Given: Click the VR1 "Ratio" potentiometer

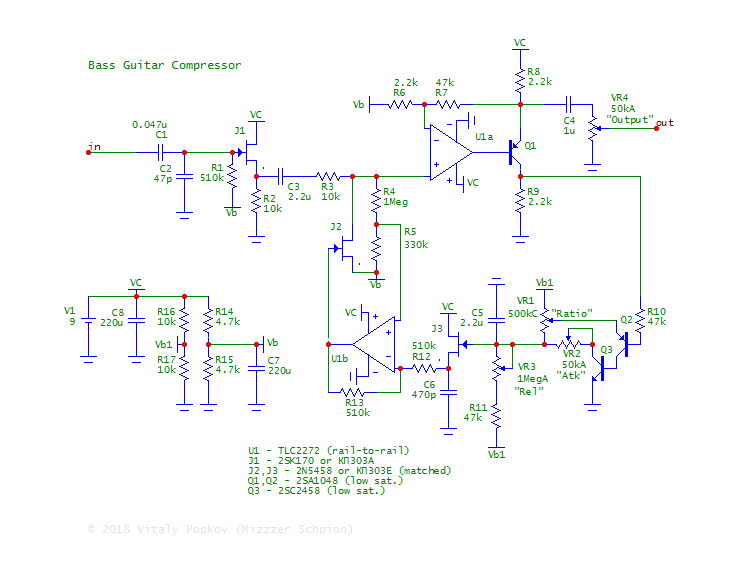Looking at the screenshot, I should [545, 319].
